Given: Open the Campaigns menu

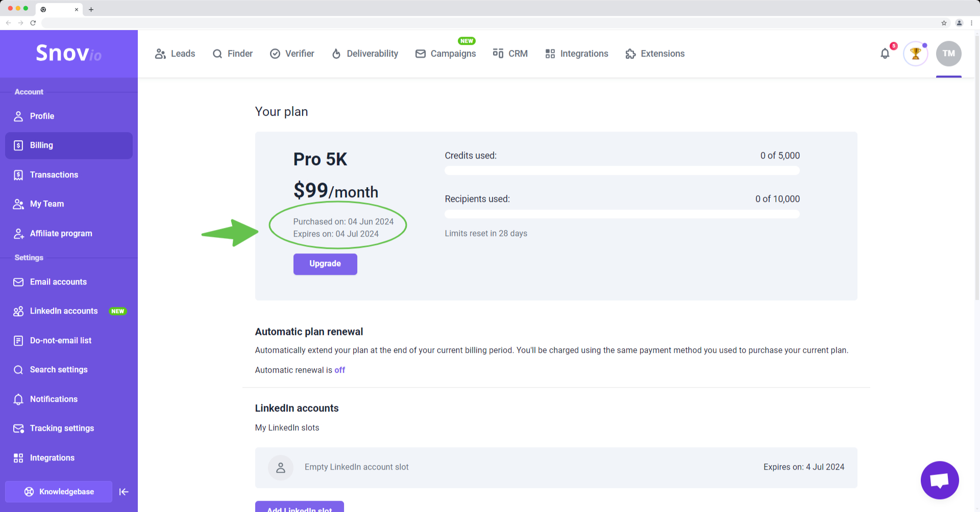Looking at the screenshot, I should [446, 54].
